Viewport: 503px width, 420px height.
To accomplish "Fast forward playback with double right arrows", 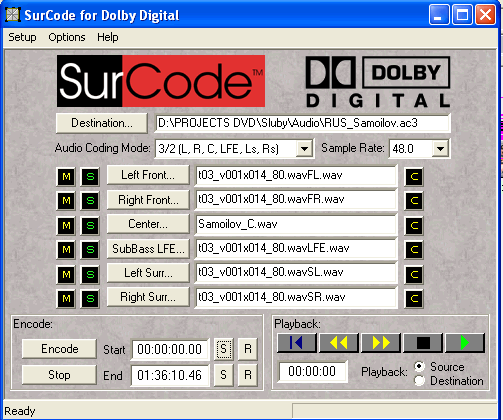I will coord(381,342).
